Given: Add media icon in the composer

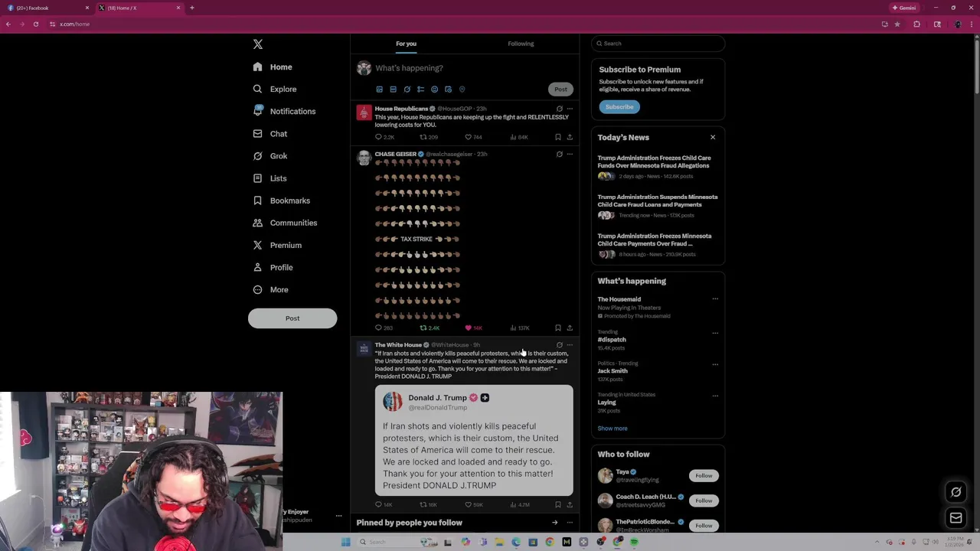Looking at the screenshot, I should [379, 90].
